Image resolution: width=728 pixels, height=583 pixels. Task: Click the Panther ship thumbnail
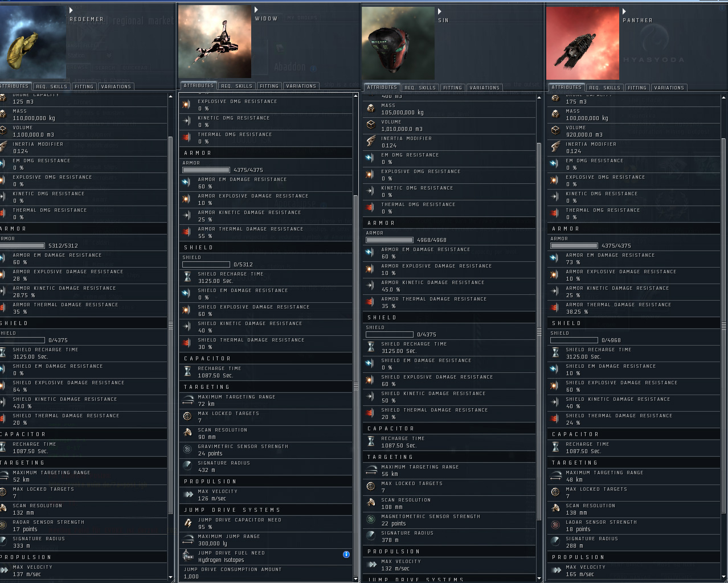583,43
